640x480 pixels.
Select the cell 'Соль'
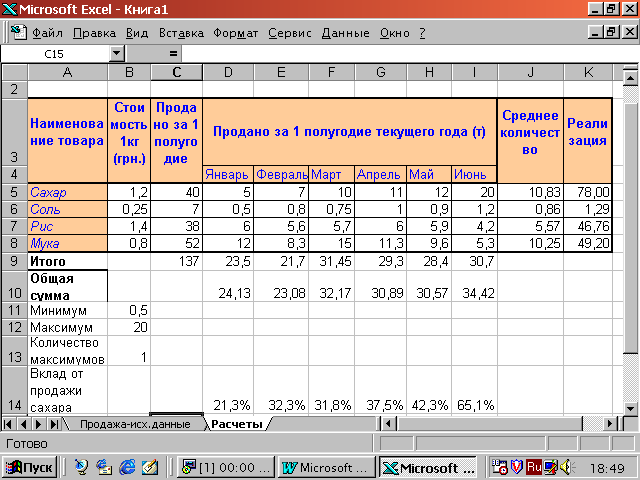pos(68,209)
